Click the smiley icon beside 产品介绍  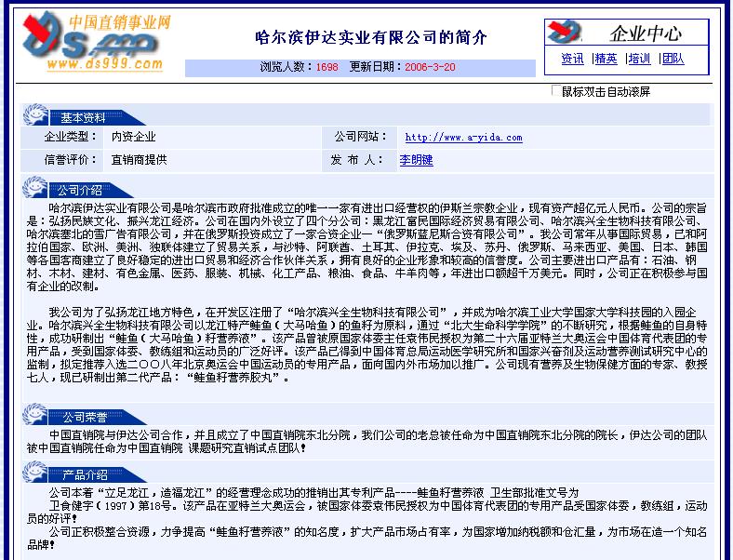coord(35,473)
